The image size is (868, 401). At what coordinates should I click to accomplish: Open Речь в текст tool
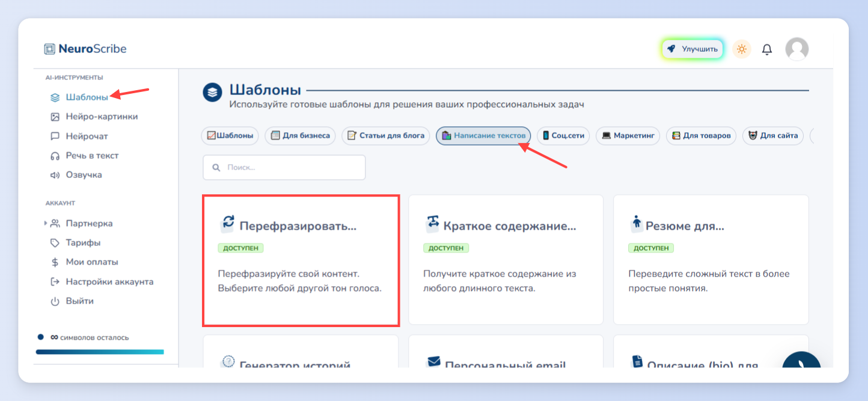click(x=92, y=155)
